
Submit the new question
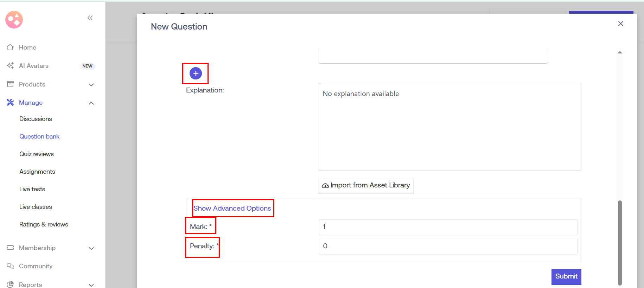(x=566, y=276)
